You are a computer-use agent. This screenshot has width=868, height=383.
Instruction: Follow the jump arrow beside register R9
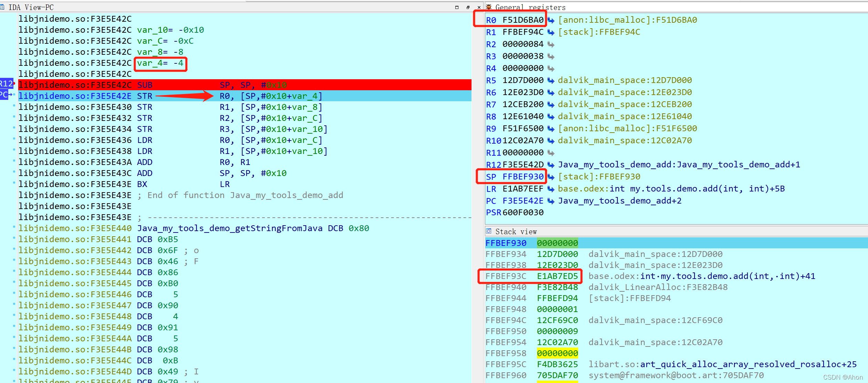(551, 128)
